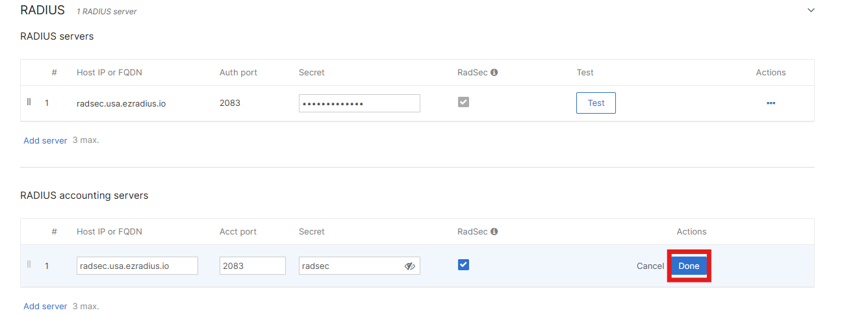Edit accounting Host IP or FQDN field
Image resolution: width=868 pixels, height=317 pixels.
(x=137, y=266)
